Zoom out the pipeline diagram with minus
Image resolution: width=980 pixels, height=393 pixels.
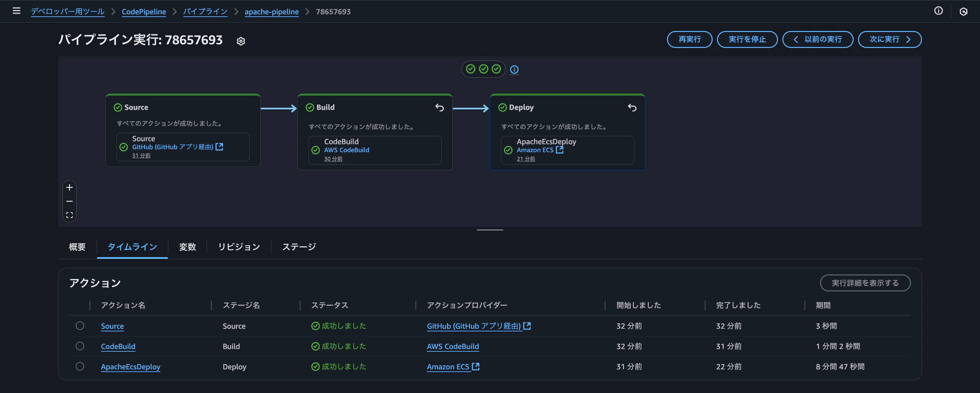pos(69,201)
